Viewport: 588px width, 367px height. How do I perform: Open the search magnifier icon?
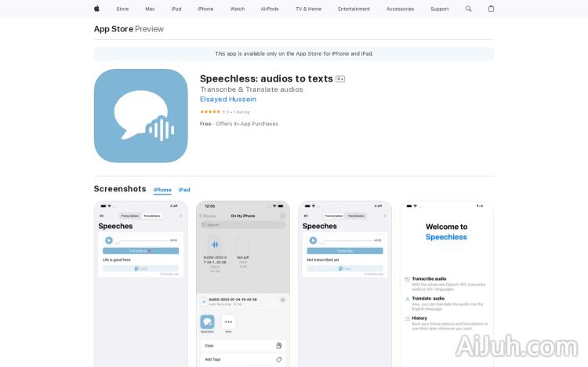coord(468,9)
